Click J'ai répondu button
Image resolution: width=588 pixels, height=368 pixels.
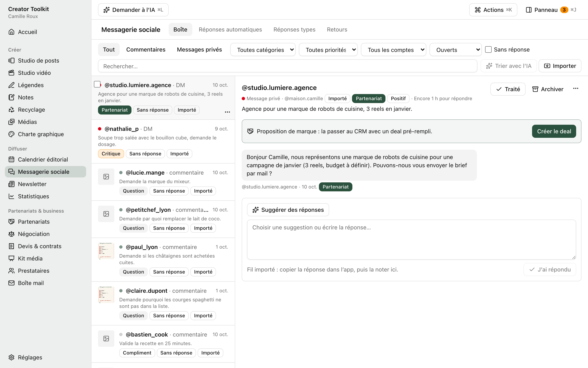point(550,269)
